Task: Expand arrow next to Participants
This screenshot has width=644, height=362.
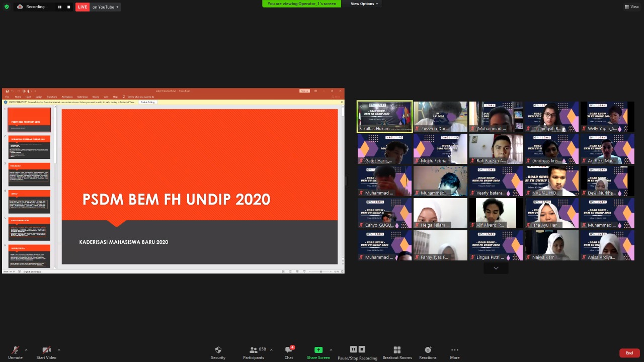Action: coord(271,350)
